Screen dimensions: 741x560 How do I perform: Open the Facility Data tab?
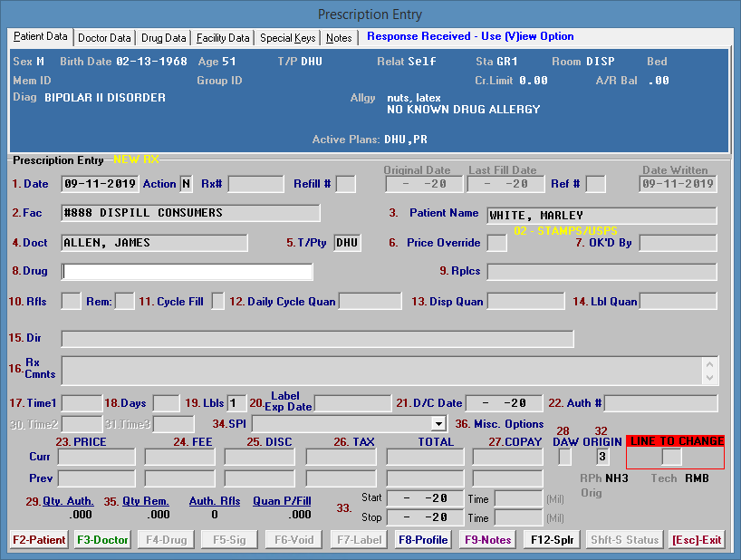tap(223, 38)
